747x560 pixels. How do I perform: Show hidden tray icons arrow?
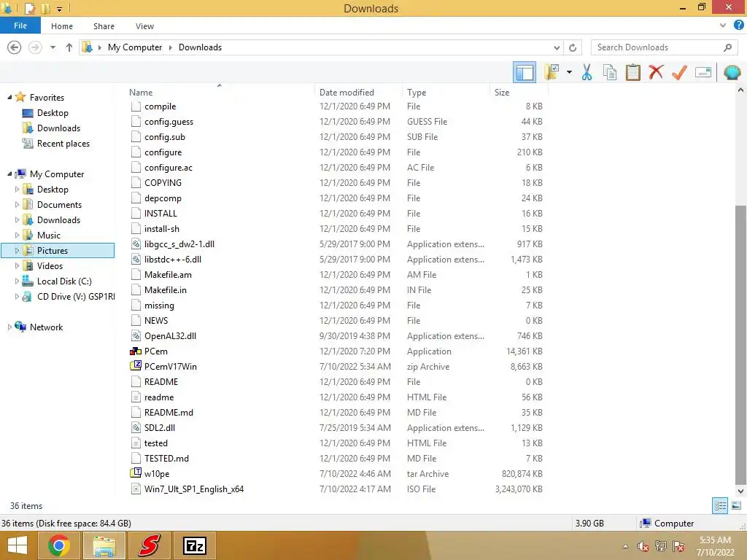625,546
